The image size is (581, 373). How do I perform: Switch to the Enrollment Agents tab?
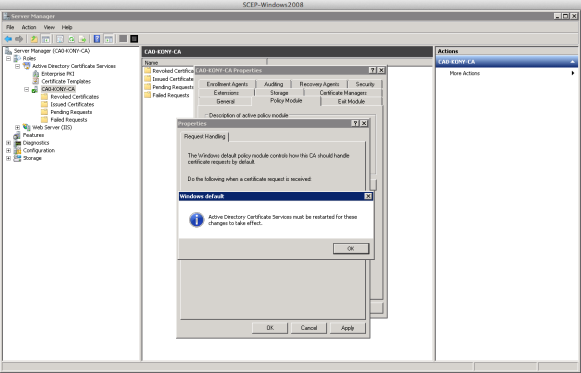(227, 84)
